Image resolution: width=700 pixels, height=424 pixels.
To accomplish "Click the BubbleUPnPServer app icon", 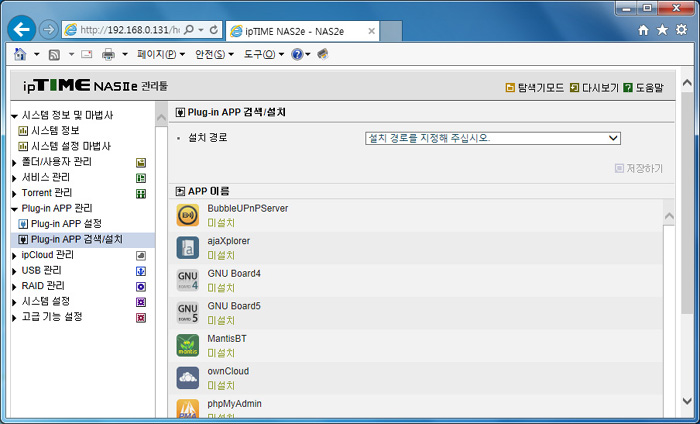I will (x=188, y=215).
